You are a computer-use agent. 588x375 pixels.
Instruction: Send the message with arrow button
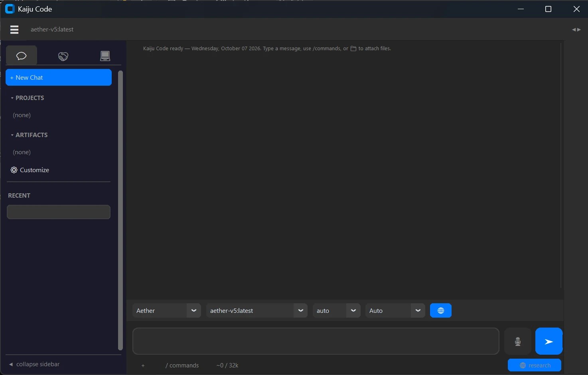549,341
